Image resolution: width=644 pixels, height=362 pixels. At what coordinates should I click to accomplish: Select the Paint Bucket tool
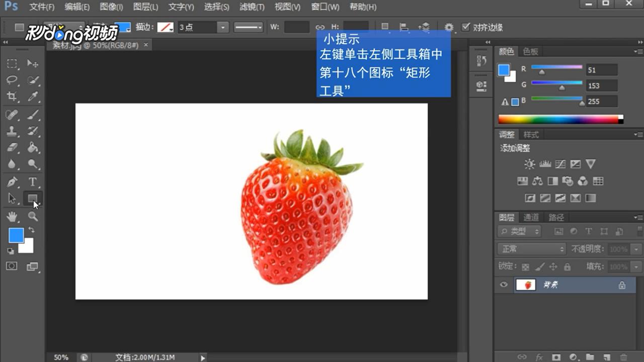[33, 147]
